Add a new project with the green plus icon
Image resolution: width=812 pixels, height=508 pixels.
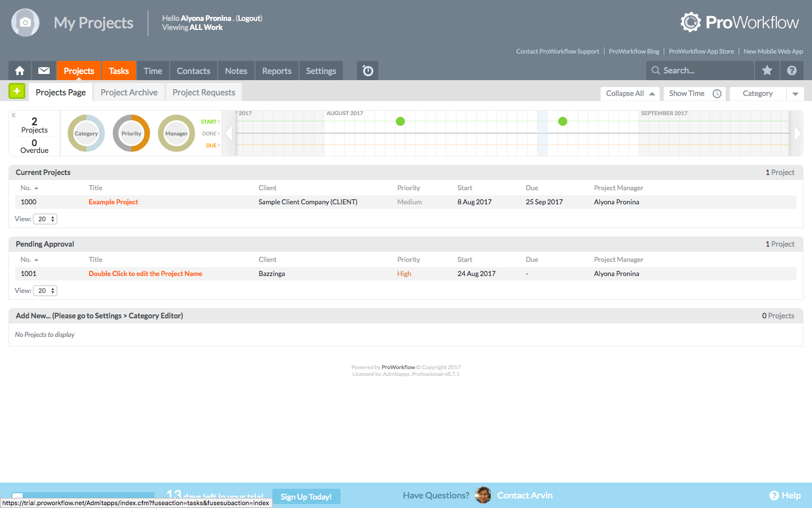[x=16, y=91]
